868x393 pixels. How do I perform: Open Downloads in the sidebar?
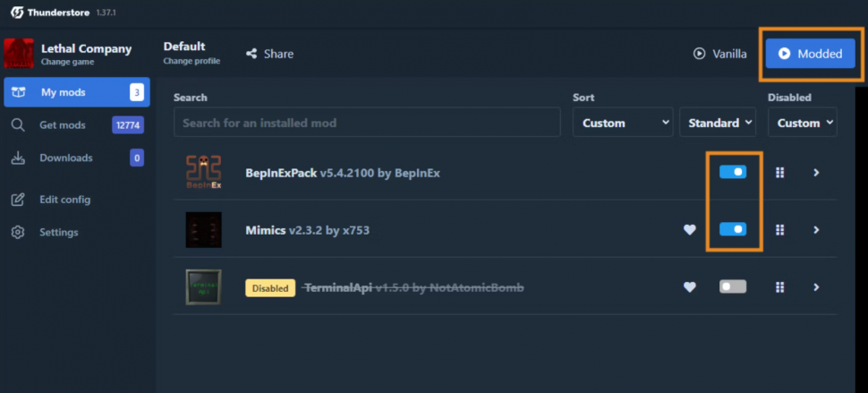coord(65,158)
